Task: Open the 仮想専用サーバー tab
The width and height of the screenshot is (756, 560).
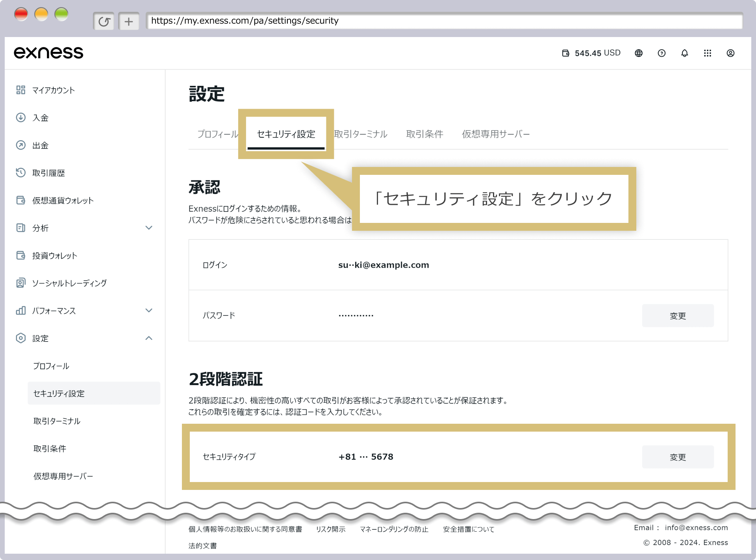Action: (496, 134)
